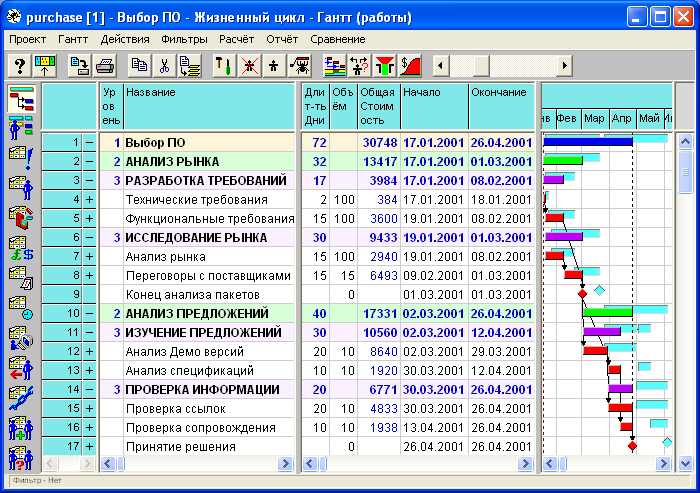Image resolution: width=700 pixels, height=493 pixels.
Task: Click the colored grid with up arrow icon
Action: (45, 66)
